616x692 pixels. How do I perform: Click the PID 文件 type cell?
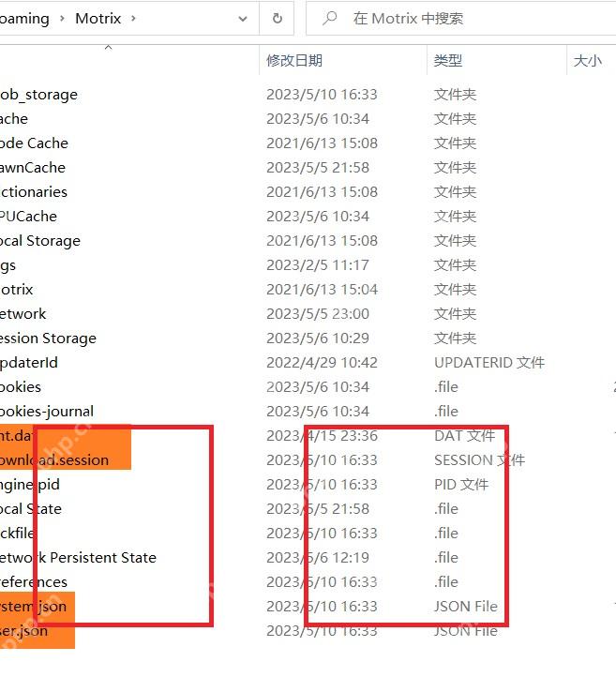(x=461, y=485)
